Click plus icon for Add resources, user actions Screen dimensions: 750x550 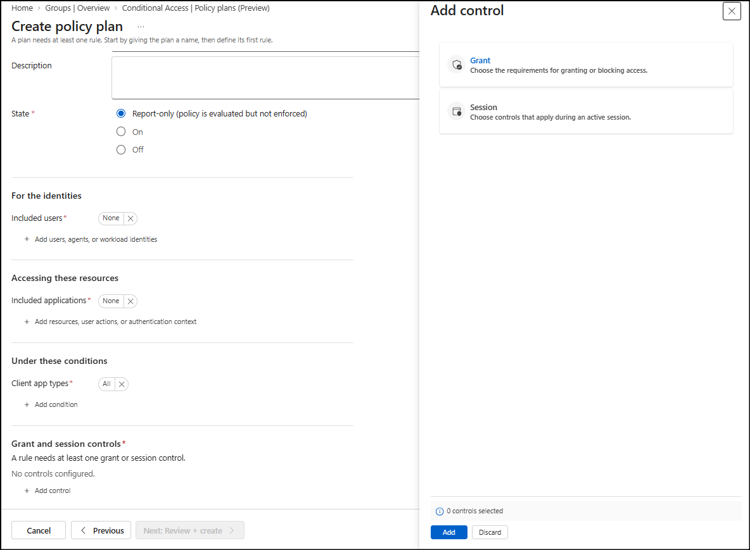click(x=27, y=322)
